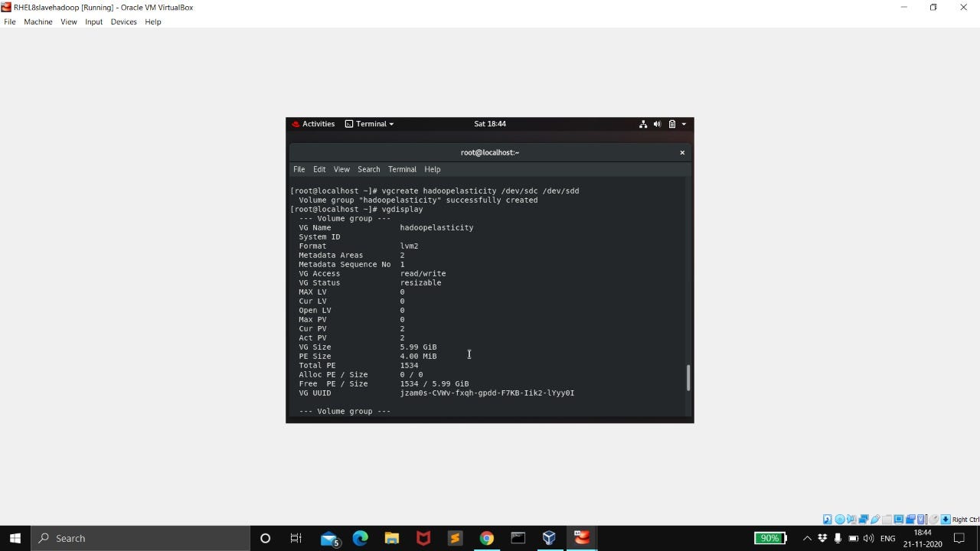Click the VG UUID value jzam0s-CVWv text
The image size is (980, 551).
487,393
